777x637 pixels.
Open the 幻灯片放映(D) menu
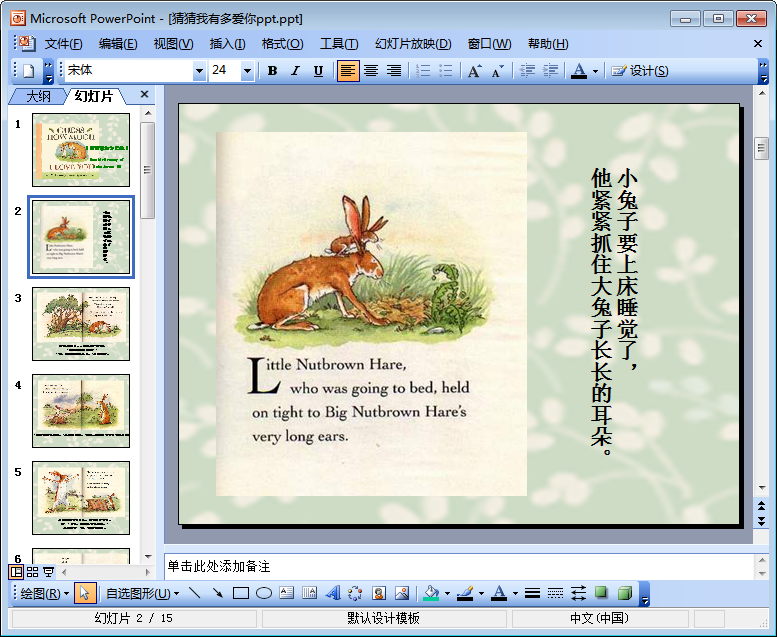pos(413,44)
